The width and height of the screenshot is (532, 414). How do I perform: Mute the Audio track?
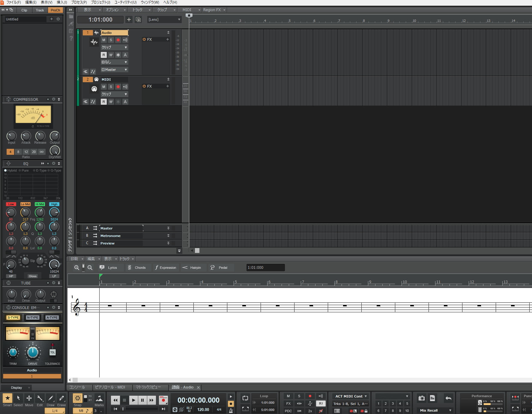point(104,40)
